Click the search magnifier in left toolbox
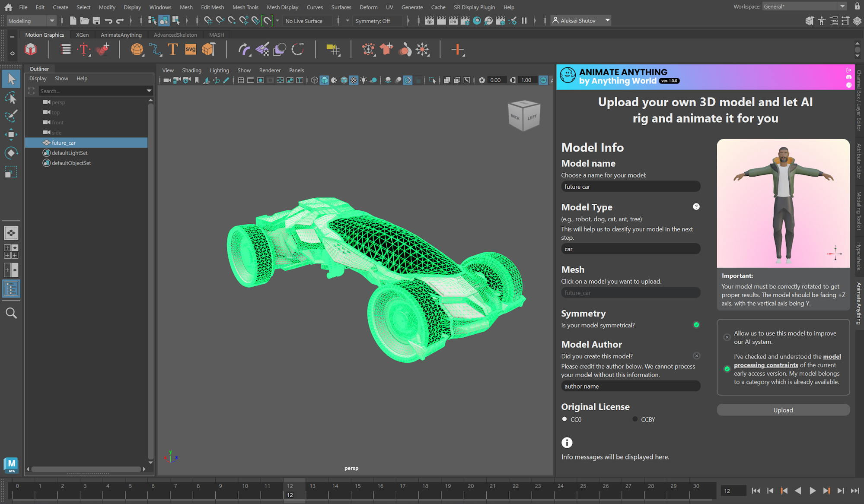The image size is (864, 504). [11, 313]
